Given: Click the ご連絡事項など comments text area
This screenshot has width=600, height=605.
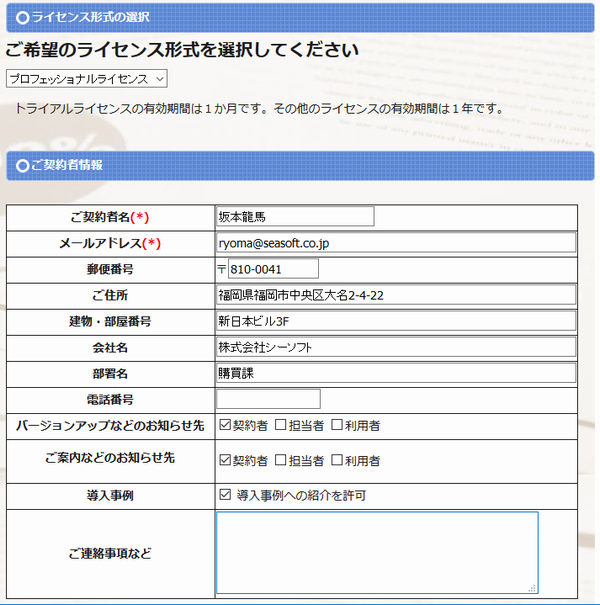Looking at the screenshot, I should [x=376, y=552].
